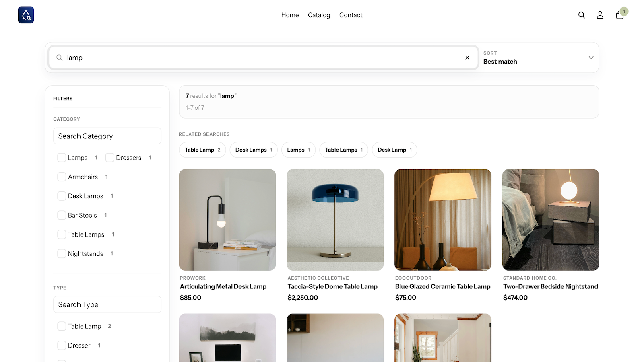Click the STANDARD HOME CO. brand label
Image resolution: width=644 pixels, height=362 pixels.
(530, 278)
